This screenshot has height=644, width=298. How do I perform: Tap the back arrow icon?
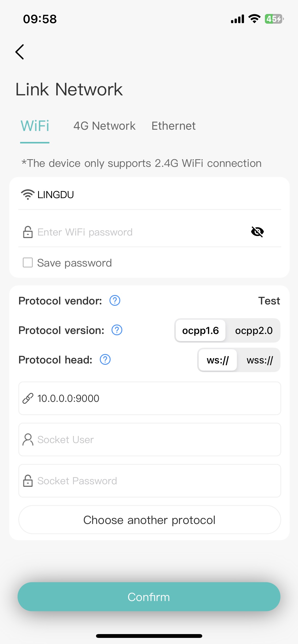[20, 52]
